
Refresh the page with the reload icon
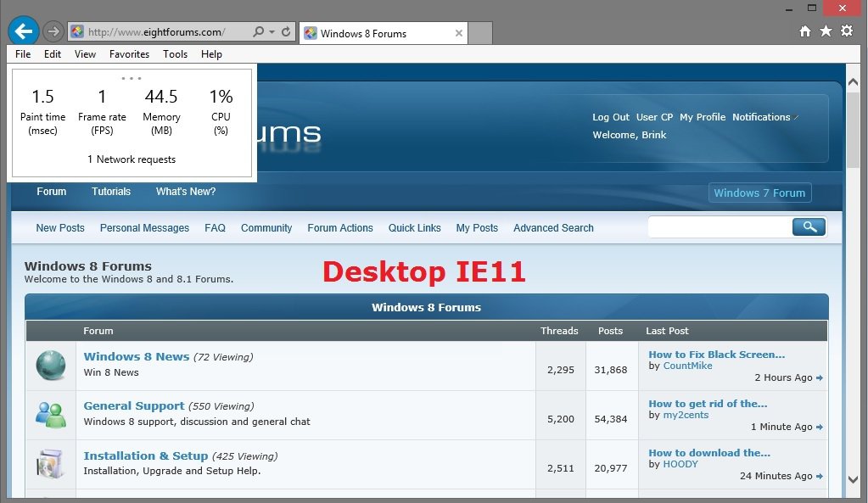(x=286, y=32)
